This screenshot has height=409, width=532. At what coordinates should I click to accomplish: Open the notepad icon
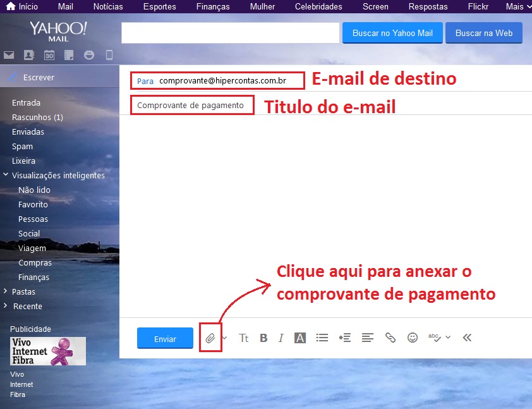(69, 54)
